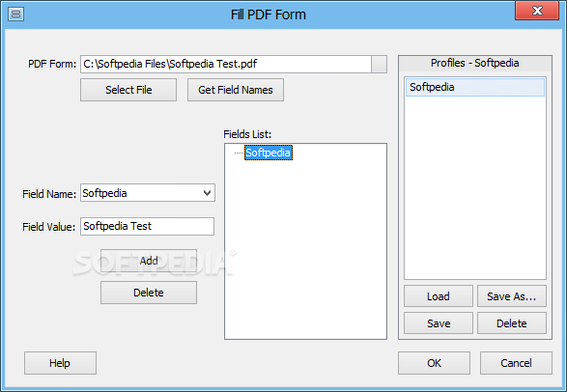Cancel the Fill PDF Form dialog
The height and width of the screenshot is (392, 567).
tap(516, 363)
